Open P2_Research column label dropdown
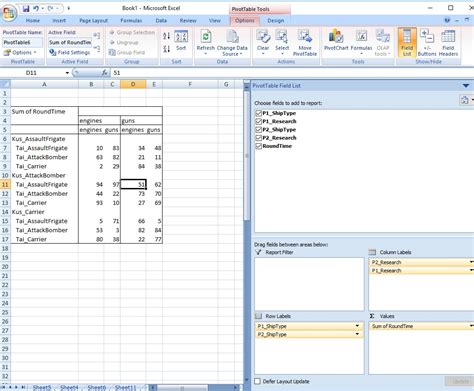Screen dimensions: 474x391 471,262
